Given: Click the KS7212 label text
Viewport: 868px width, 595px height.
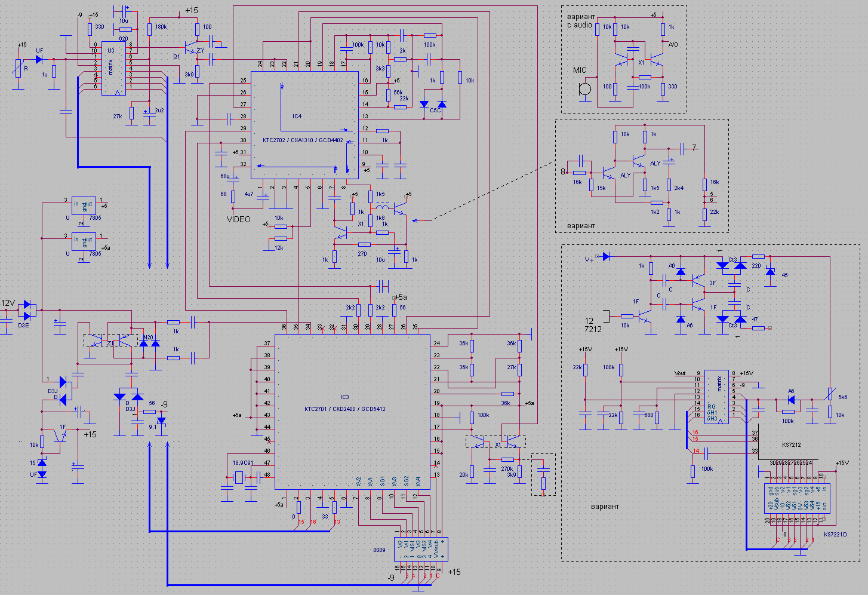Looking at the screenshot, I should click(x=791, y=445).
